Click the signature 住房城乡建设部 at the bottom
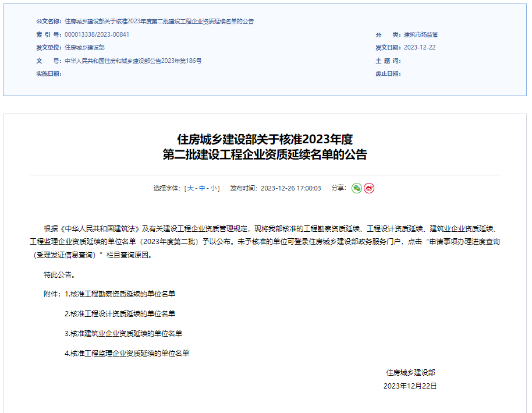This screenshot has height=413, width=532. [x=410, y=372]
